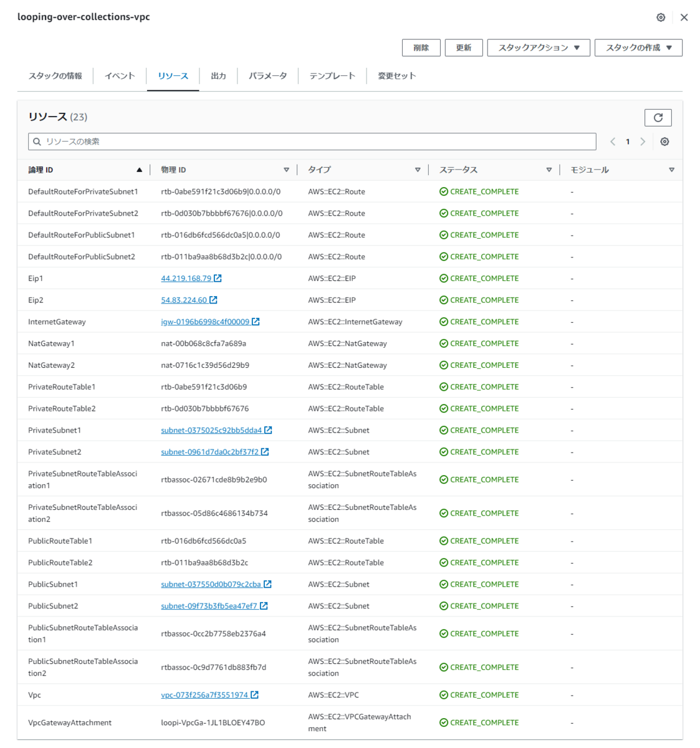
Task: Switch to the イベント tab
Action: [119, 75]
